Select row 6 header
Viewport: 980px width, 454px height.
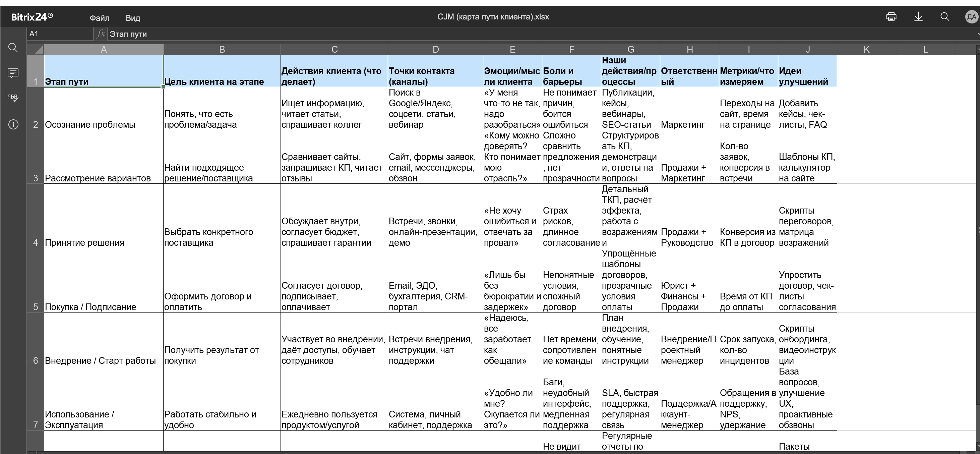click(36, 339)
